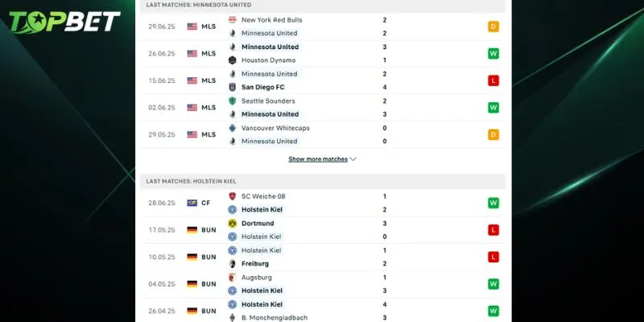
Task: Click the San Diego FC crest
Action: click(x=233, y=87)
